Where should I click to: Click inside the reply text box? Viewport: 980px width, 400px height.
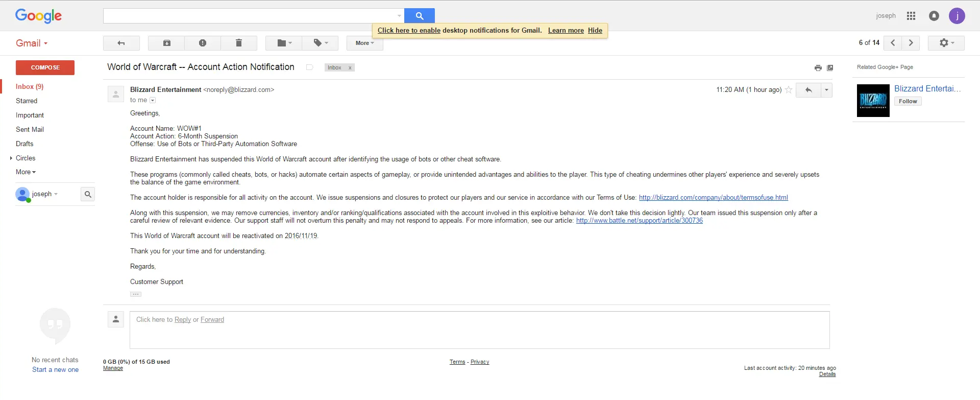[x=480, y=330]
